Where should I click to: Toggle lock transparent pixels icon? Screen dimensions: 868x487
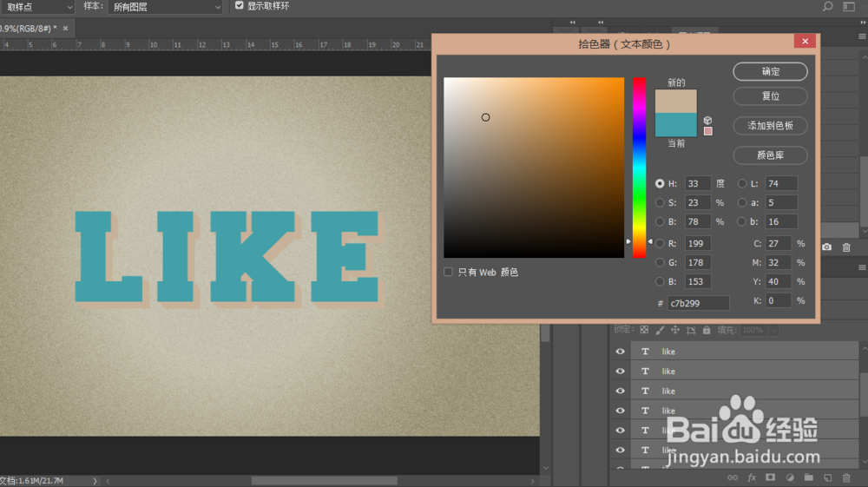point(644,330)
